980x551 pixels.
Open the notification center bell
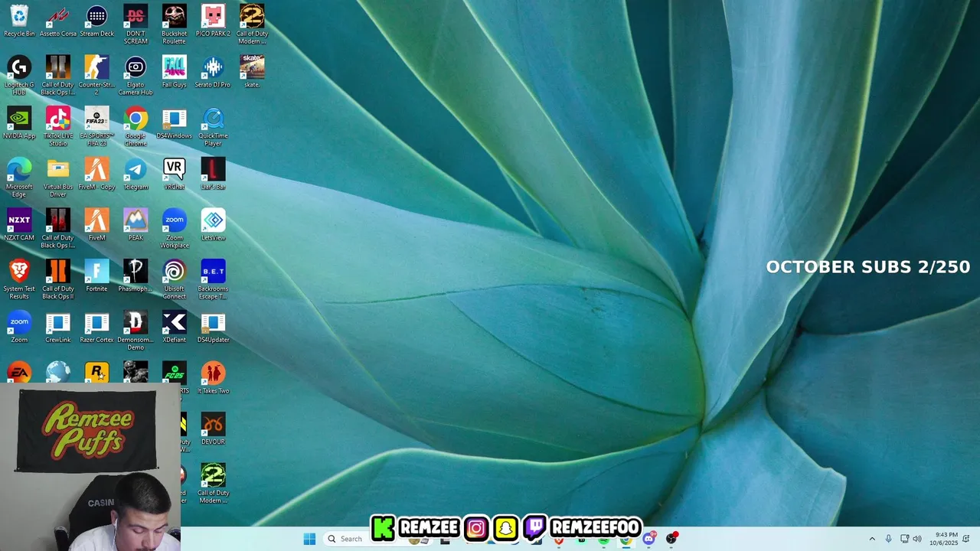tap(966, 539)
